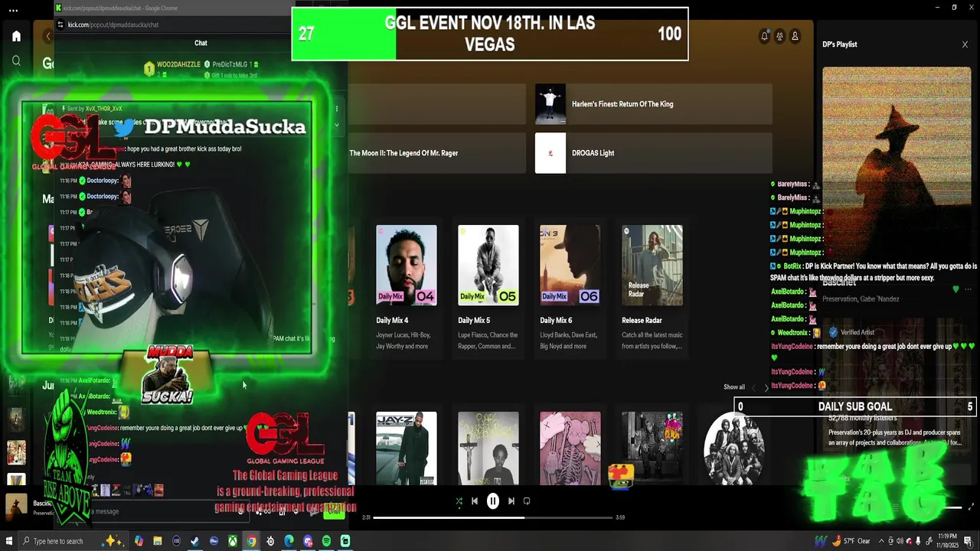
Task: Switch to Google Chrome on the taskbar
Action: coord(251,541)
